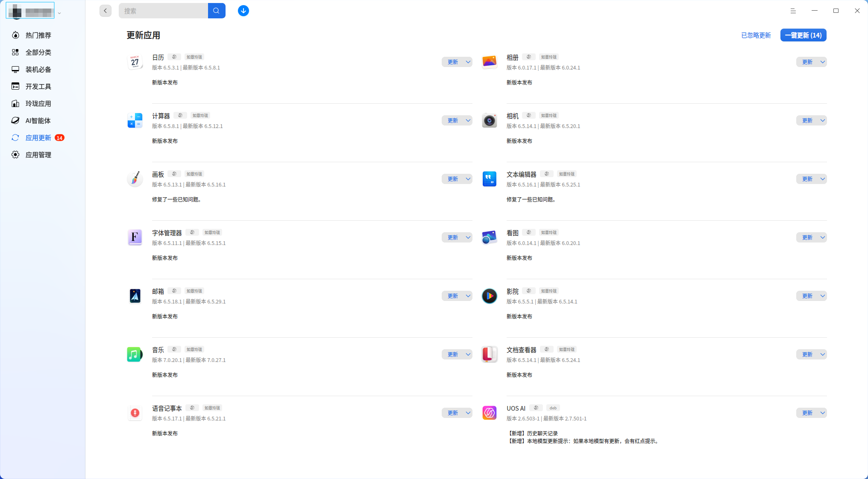Select 装机必备 in the sidebar
Image resolution: width=868 pixels, height=479 pixels.
coord(38,69)
